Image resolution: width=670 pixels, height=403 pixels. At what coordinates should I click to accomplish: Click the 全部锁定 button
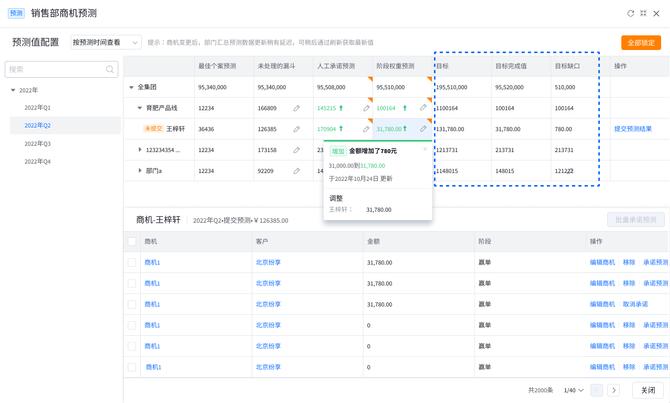pyautogui.click(x=641, y=43)
